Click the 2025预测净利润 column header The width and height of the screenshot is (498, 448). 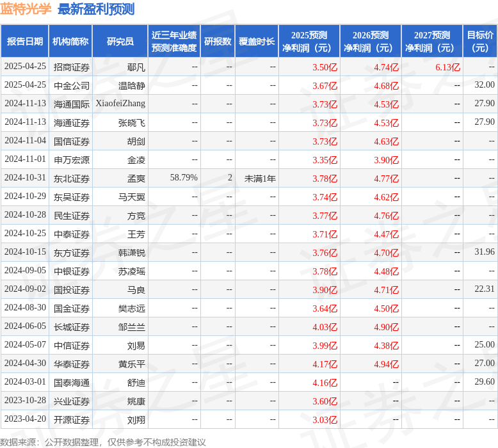pyautogui.click(x=309, y=41)
